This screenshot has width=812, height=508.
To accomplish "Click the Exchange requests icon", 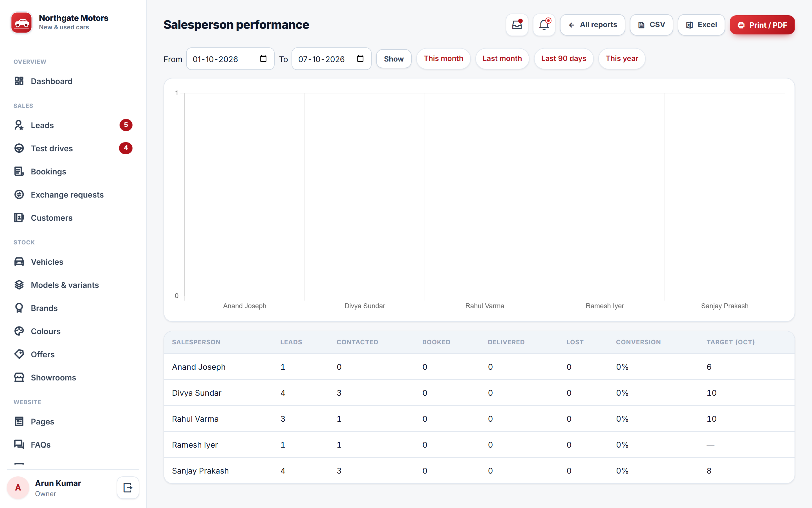I will [19, 194].
